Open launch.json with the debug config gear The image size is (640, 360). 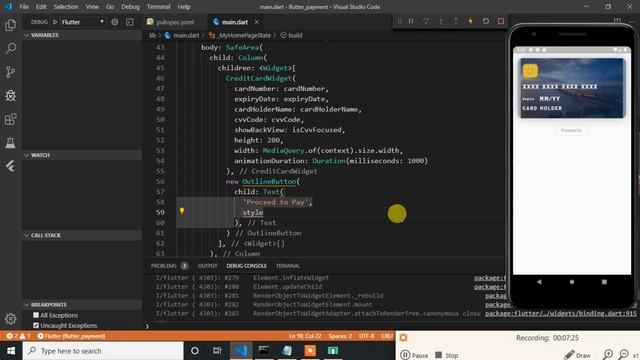click(115, 22)
